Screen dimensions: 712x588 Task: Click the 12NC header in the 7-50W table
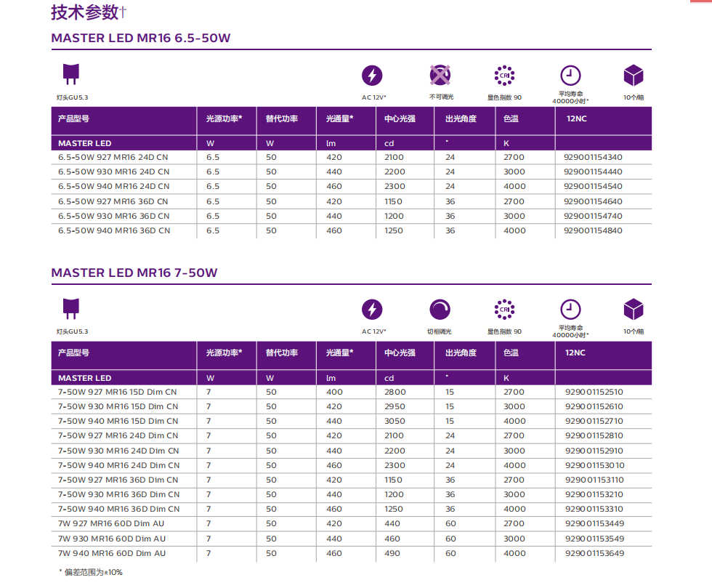pos(575,353)
